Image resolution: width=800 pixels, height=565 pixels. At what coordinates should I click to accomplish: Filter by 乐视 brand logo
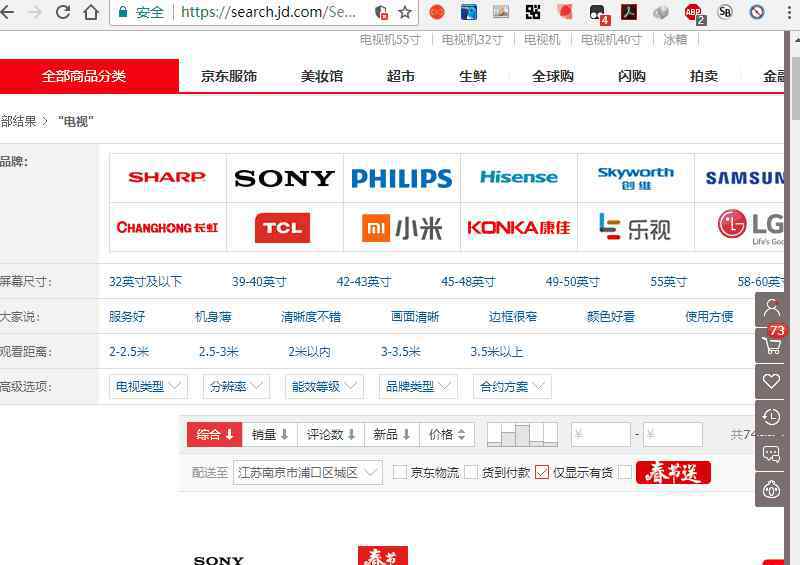(636, 228)
